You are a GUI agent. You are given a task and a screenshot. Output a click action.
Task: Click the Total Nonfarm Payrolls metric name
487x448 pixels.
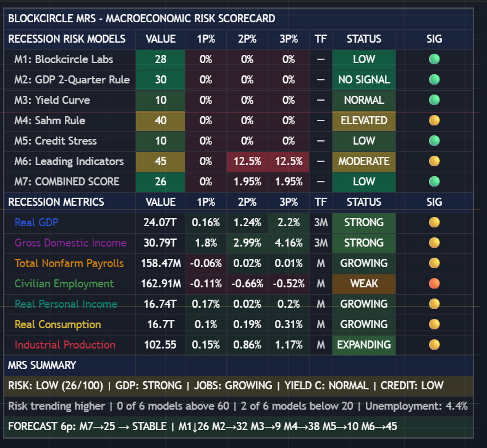pyautogui.click(x=69, y=263)
